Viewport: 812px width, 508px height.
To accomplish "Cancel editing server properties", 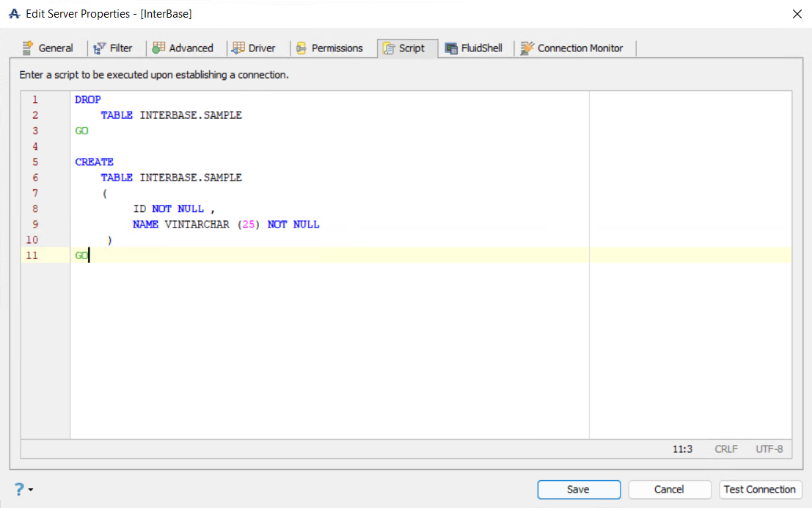I will click(670, 490).
